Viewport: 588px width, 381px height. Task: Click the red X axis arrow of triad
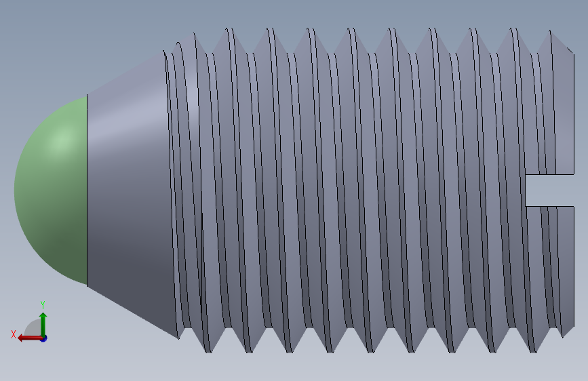tap(29, 338)
